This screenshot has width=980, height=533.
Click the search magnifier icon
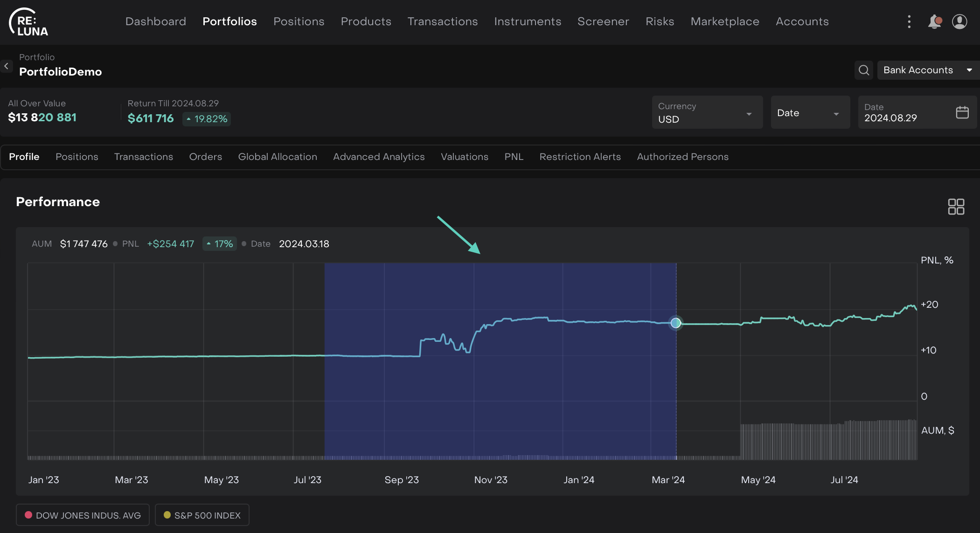(864, 70)
